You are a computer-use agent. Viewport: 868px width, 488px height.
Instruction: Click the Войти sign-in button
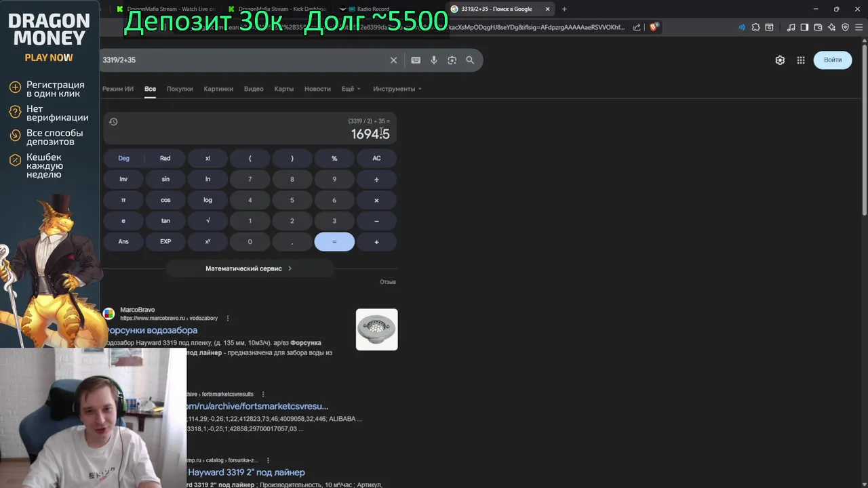pos(833,60)
